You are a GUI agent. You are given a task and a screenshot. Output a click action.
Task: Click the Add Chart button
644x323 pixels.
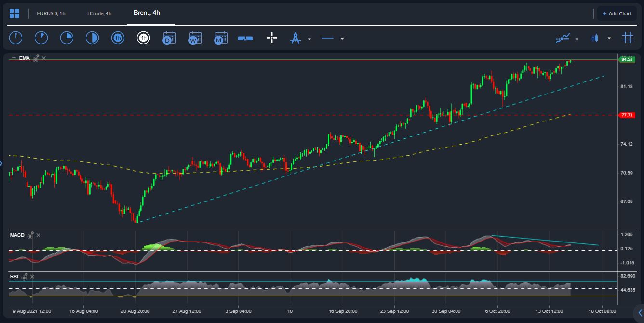point(617,13)
